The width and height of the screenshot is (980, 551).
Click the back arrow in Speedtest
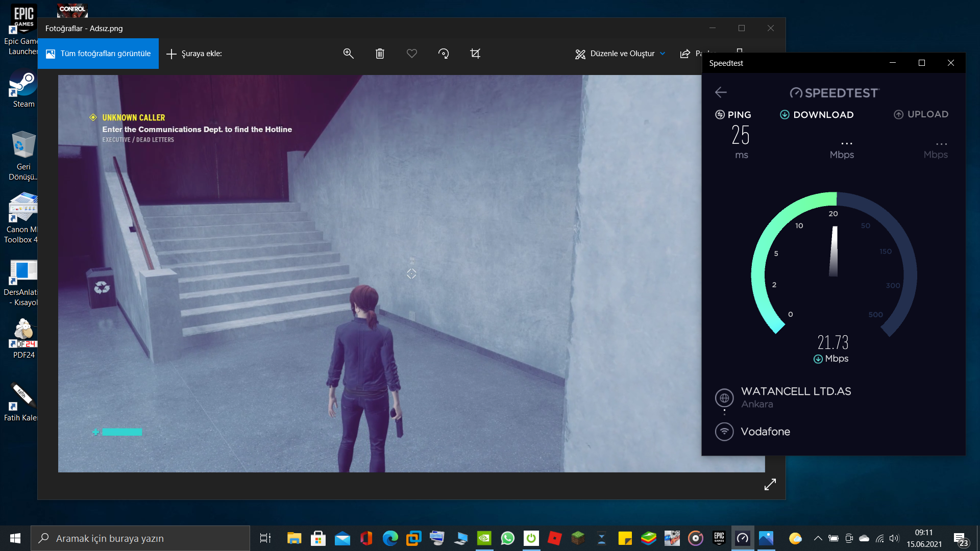(x=721, y=92)
